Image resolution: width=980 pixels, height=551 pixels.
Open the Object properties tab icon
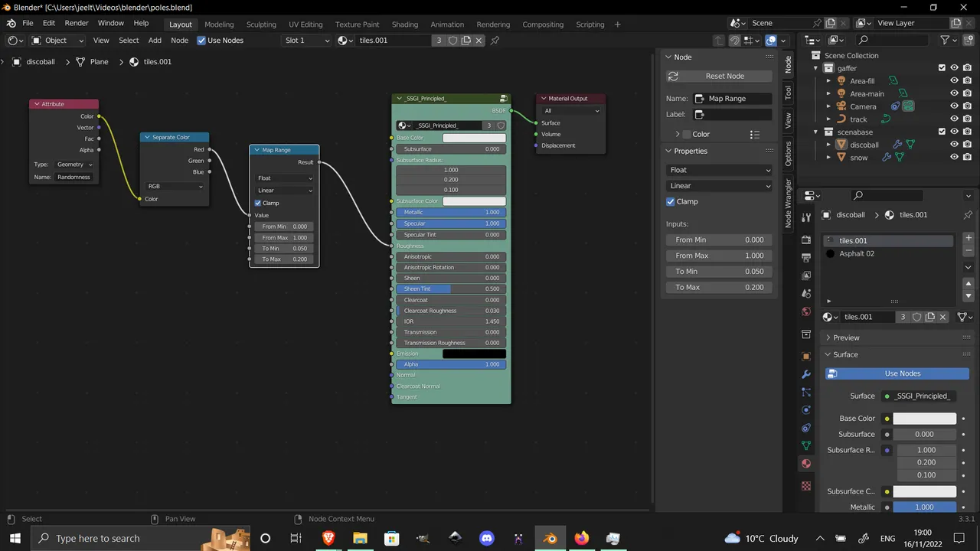tap(806, 357)
